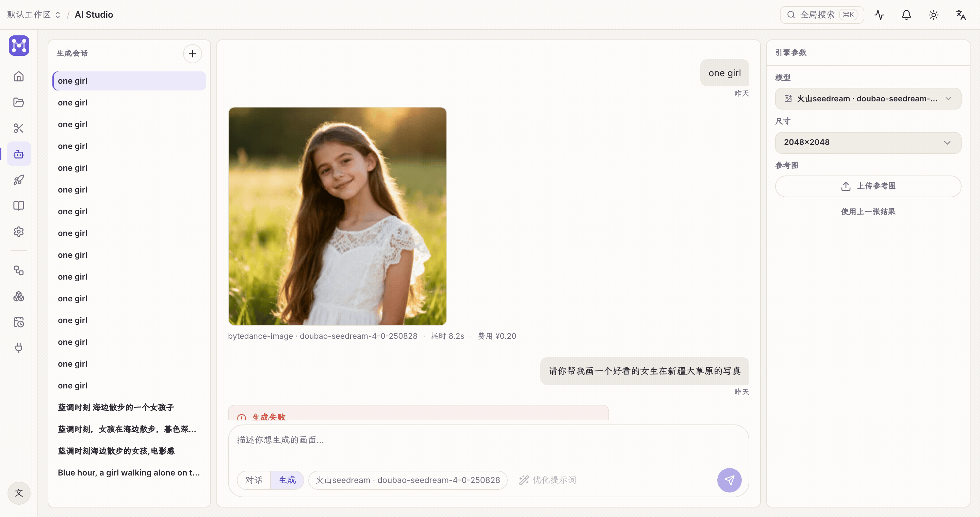Click the 上传参考图 upload button
The height and width of the screenshot is (517, 980).
[x=868, y=186]
